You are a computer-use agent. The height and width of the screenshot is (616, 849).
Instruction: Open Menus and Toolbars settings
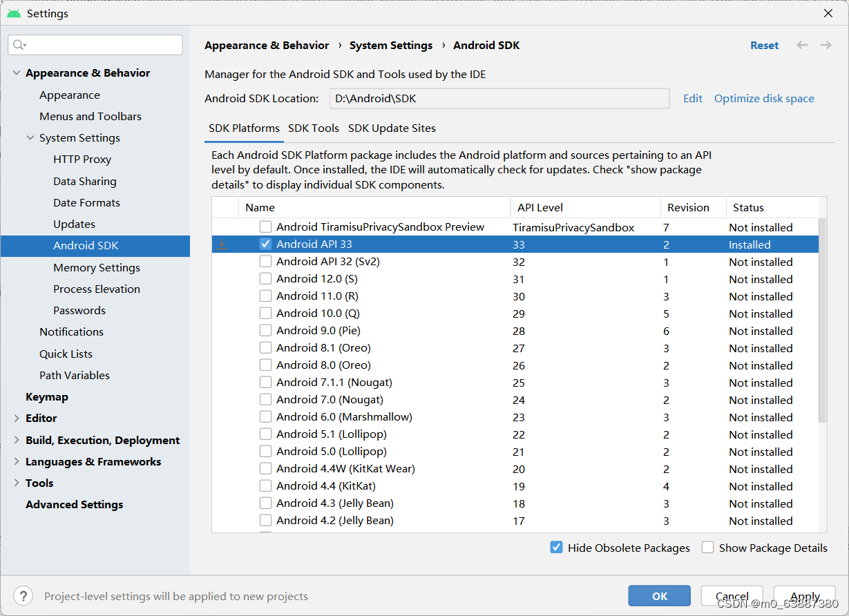(90, 117)
